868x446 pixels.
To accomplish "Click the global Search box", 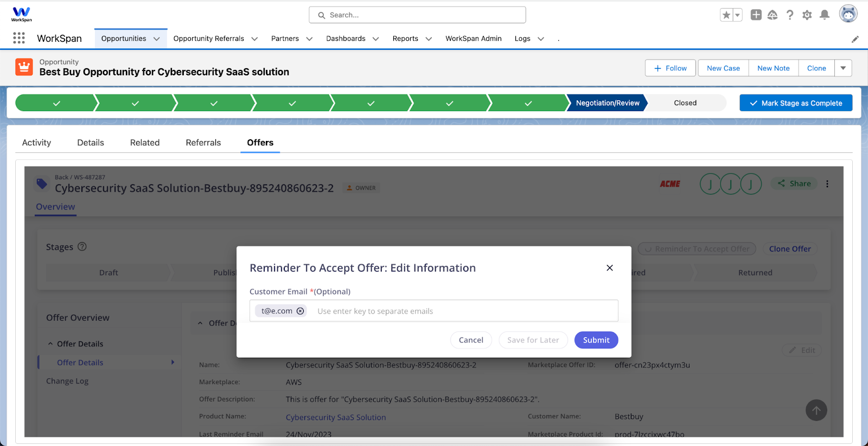I will 417,15.
